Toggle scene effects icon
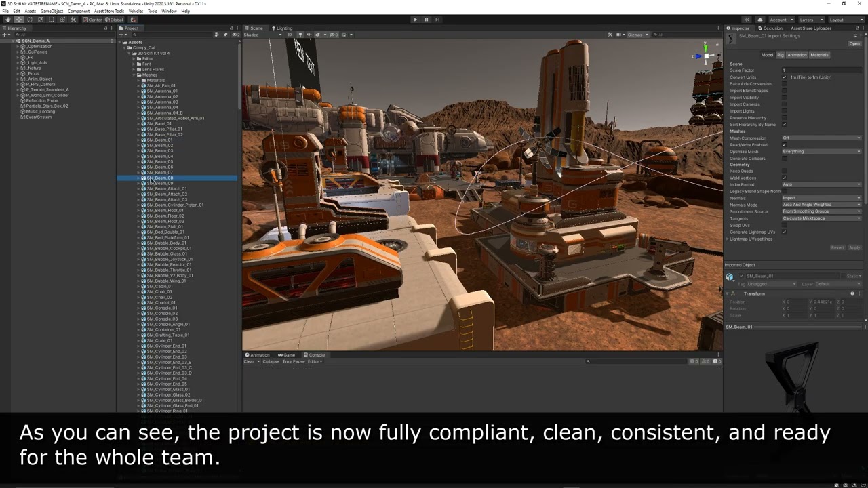This screenshot has width=868, height=488. coord(317,35)
